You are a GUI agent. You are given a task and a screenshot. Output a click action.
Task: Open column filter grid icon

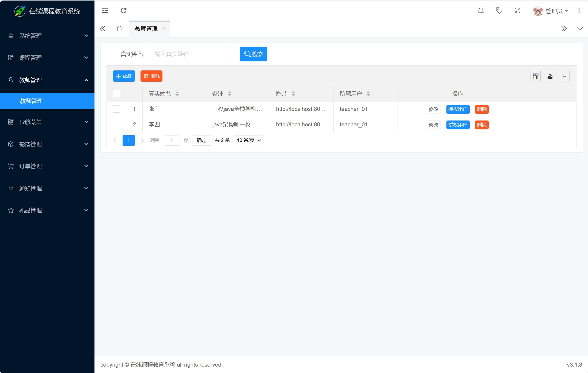[x=536, y=76]
